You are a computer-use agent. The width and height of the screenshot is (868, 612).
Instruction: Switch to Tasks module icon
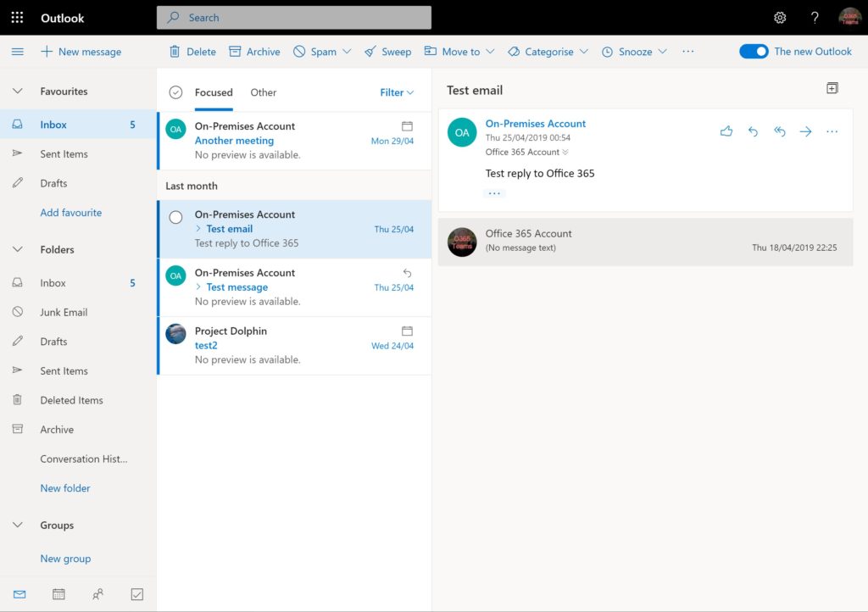click(x=137, y=594)
